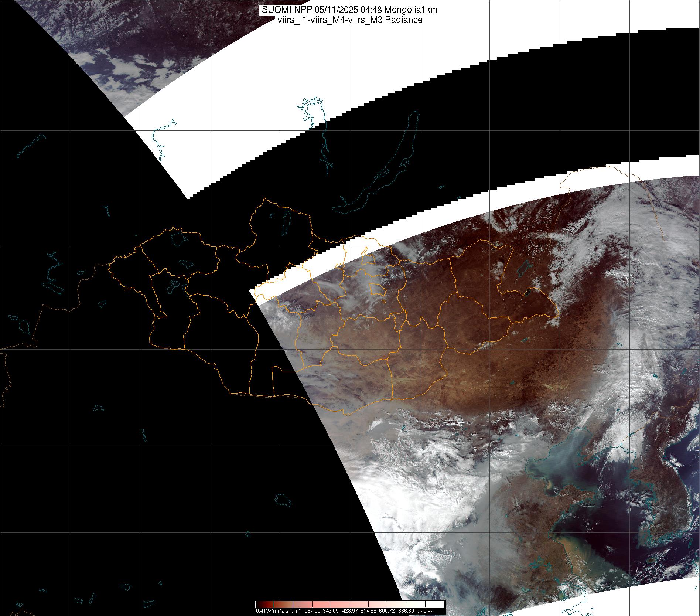Click the subtitle "viirs_I1-viirs_M4-viirs_M3 Radiance"
The width and height of the screenshot is (700, 616).
click(x=349, y=20)
